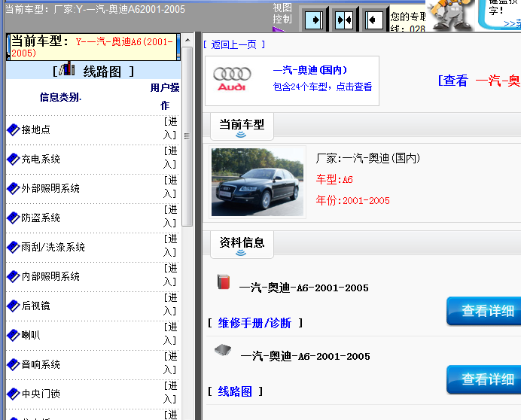Click the 音响系统 row label
The width and height of the screenshot is (521, 420).
coord(41,364)
